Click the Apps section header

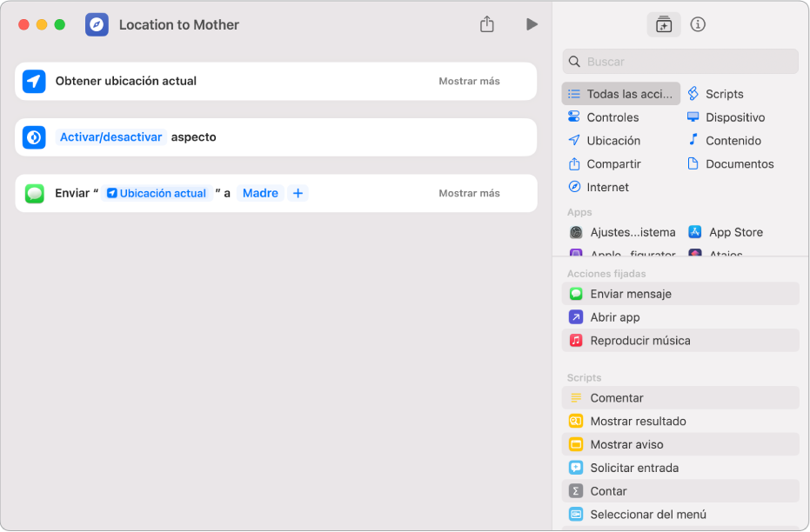[579, 212]
